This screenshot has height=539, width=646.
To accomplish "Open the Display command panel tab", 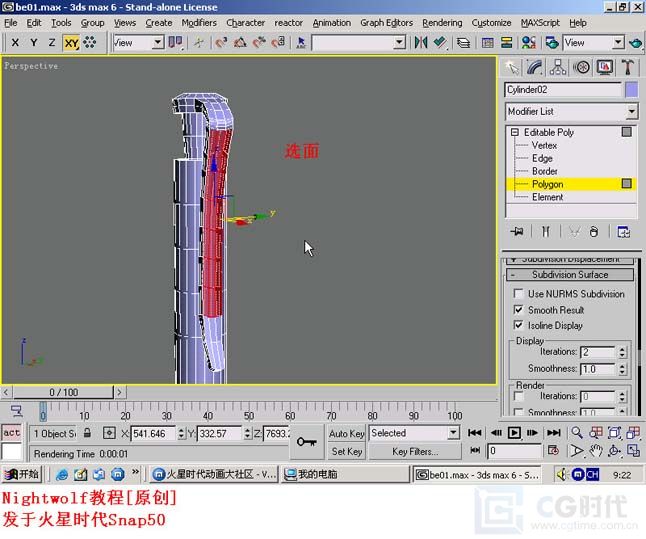I will pyautogui.click(x=604, y=68).
